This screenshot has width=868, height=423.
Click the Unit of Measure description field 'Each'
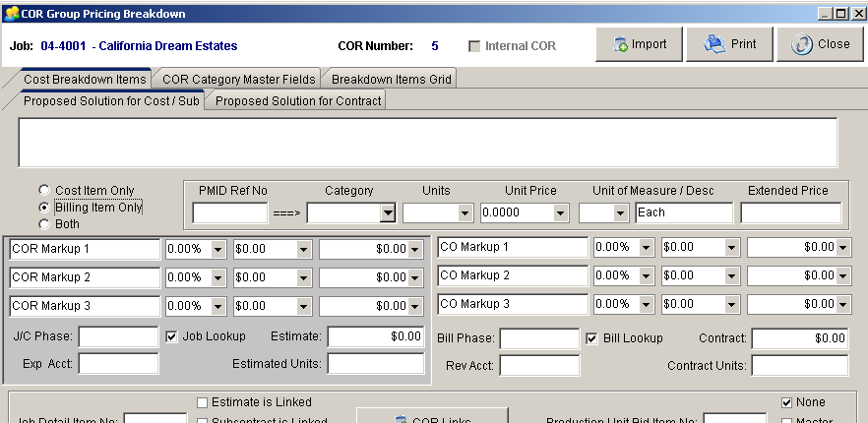point(684,212)
